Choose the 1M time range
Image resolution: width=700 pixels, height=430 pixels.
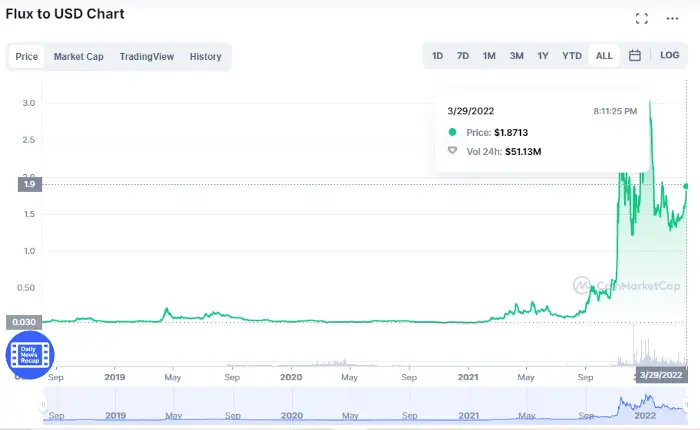(489, 56)
